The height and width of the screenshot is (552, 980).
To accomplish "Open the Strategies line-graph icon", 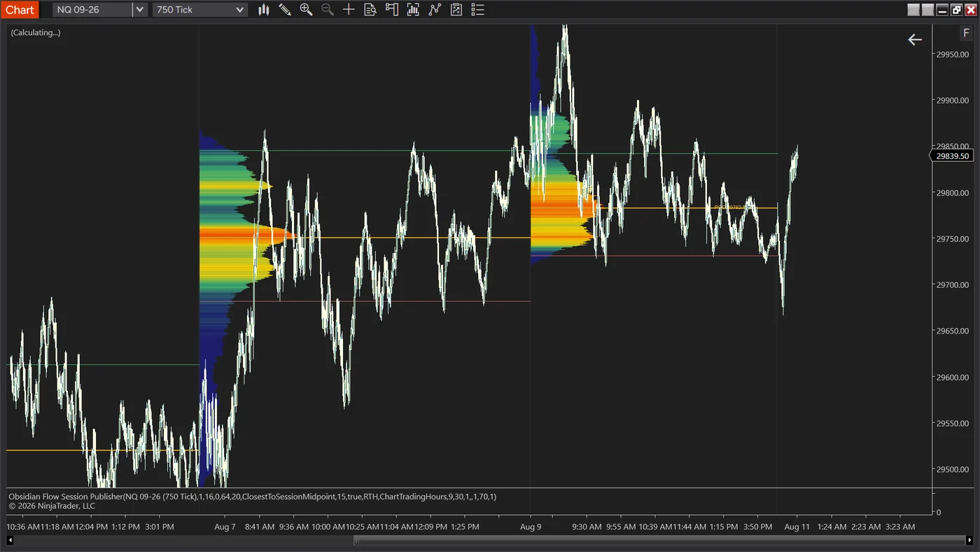I will point(435,10).
